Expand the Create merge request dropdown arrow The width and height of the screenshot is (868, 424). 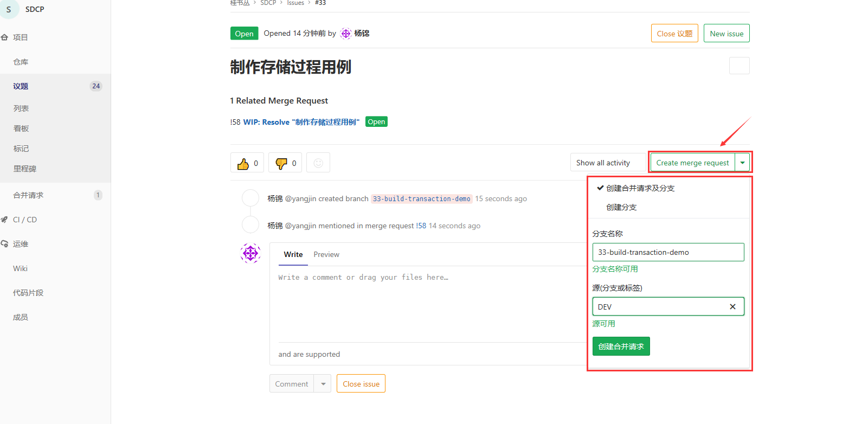(742, 163)
